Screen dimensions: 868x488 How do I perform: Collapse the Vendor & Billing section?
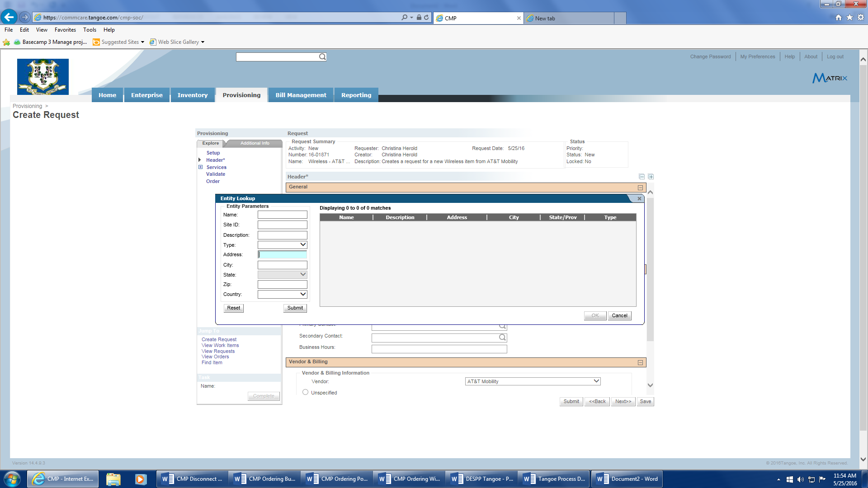[x=640, y=362]
